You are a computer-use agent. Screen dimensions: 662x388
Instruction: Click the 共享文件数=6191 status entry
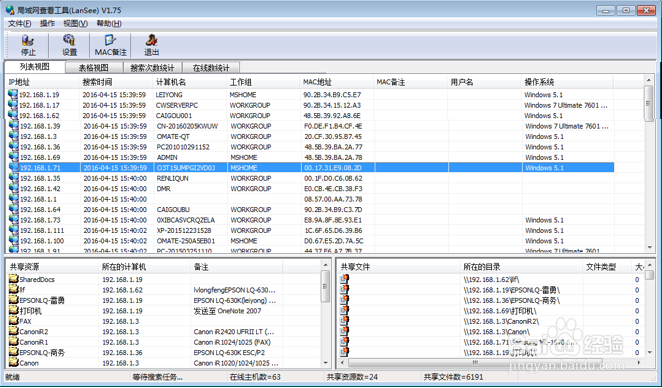point(453,377)
